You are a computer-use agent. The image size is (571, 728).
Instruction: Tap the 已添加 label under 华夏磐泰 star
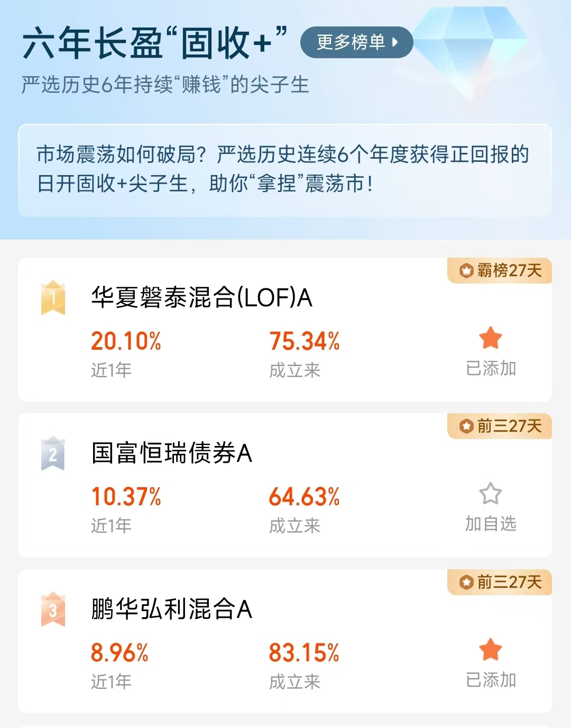coord(491,368)
